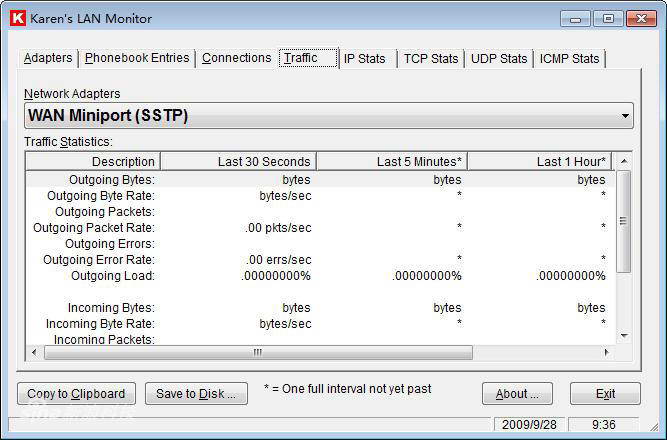Click the horizontal scrollbar thumb

pos(258,352)
